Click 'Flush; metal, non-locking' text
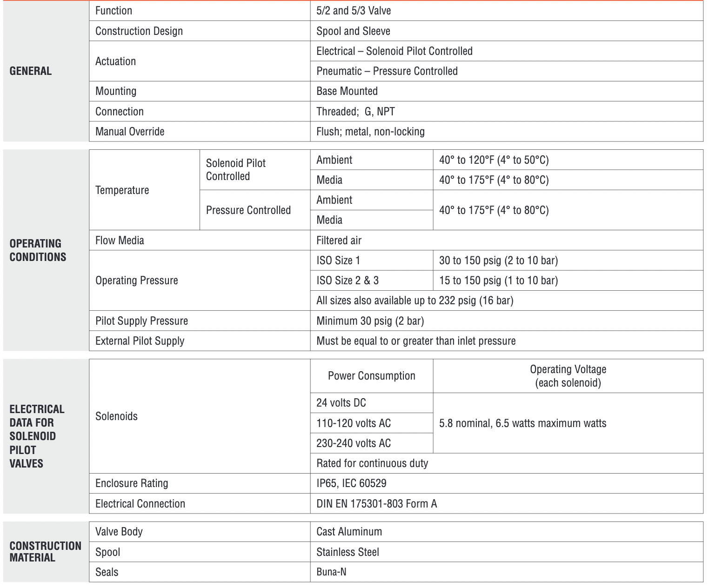709x588 pixels. coord(370,132)
